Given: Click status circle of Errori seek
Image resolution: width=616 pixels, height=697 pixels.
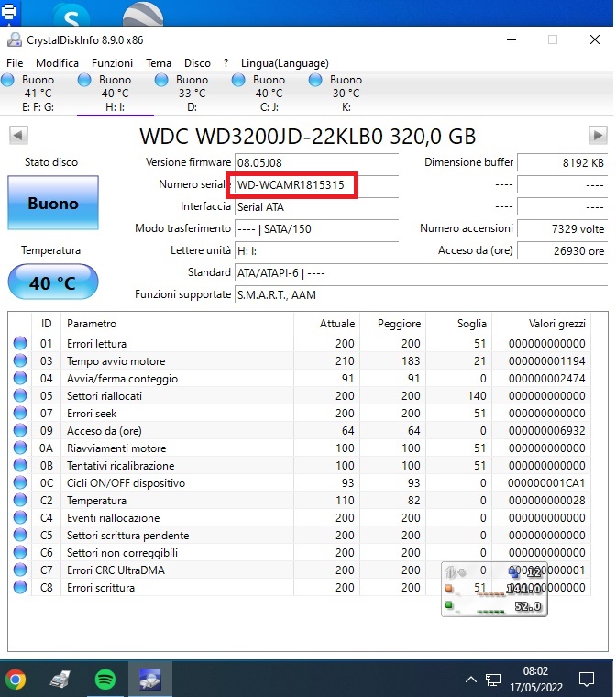Looking at the screenshot, I should 20,413.
